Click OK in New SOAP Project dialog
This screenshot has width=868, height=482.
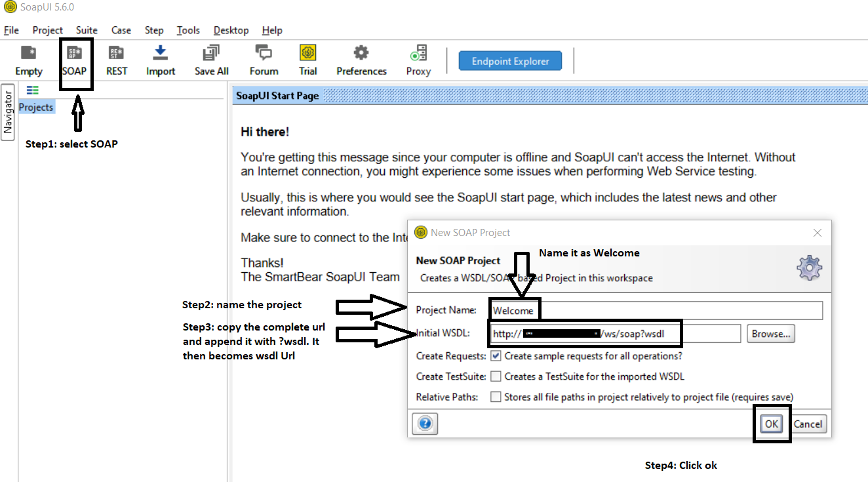pyautogui.click(x=772, y=424)
